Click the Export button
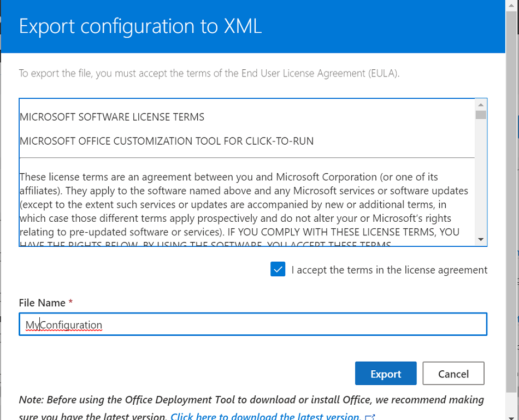 pyautogui.click(x=386, y=374)
